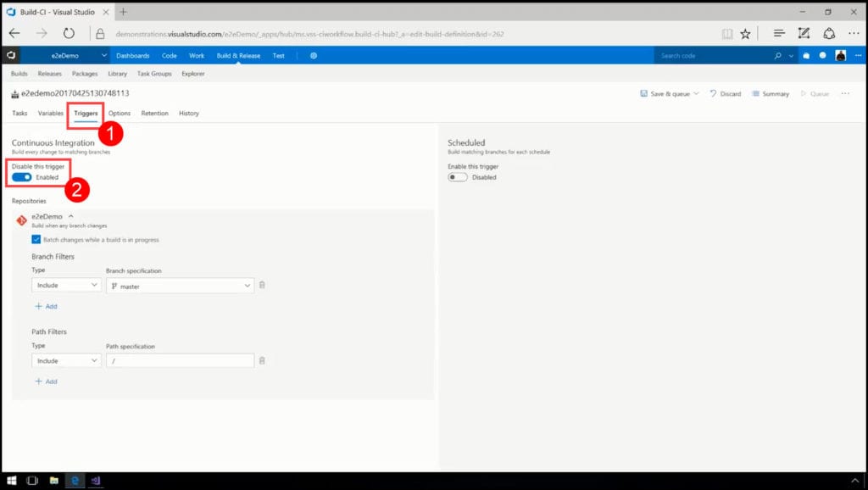Refresh the page with the reload icon
The width and height of the screenshot is (868, 490).
pyautogui.click(x=69, y=34)
